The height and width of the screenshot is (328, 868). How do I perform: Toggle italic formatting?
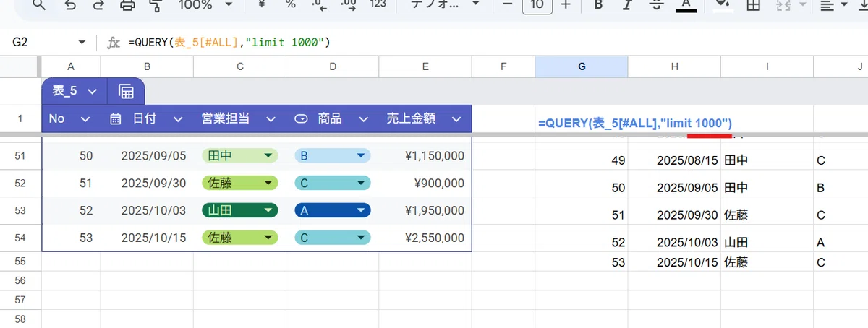[x=628, y=4]
